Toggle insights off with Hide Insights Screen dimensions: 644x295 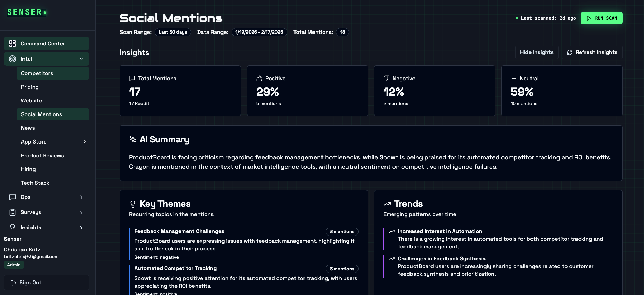click(x=536, y=52)
